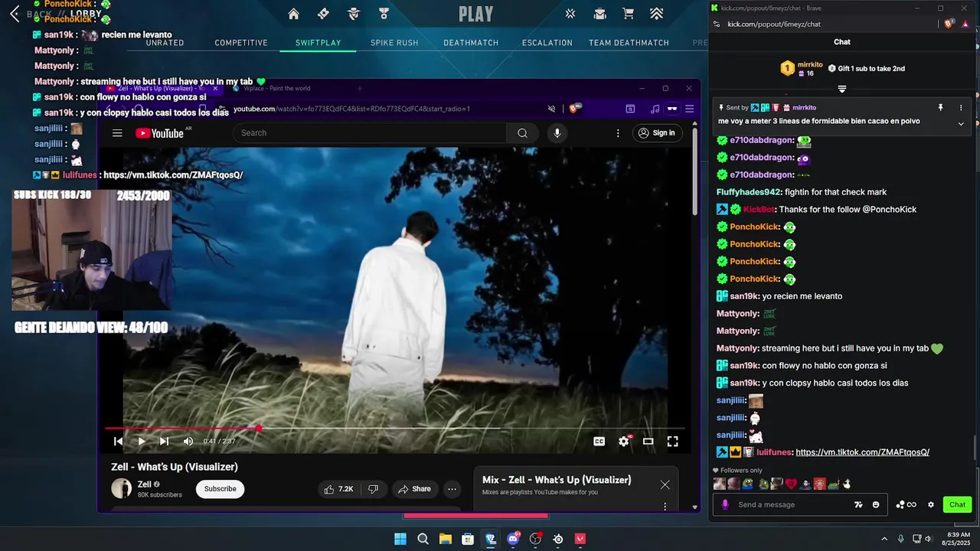
Task: Click the YouTube logo
Action: tap(159, 133)
